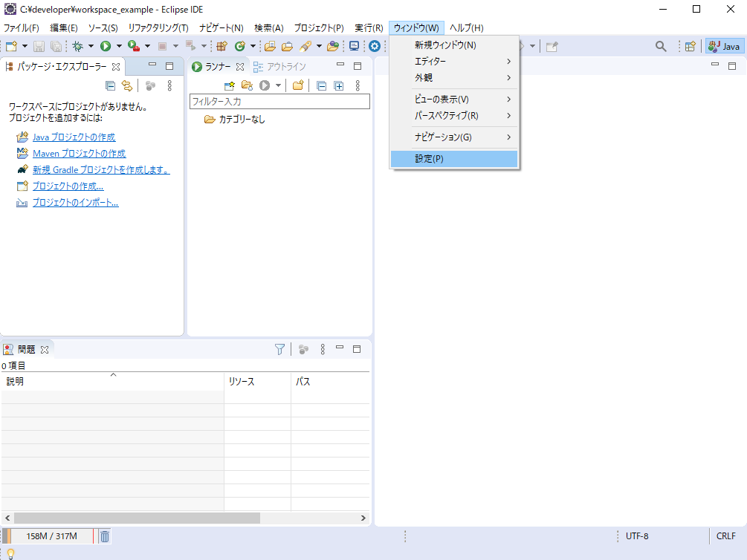The width and height of the screenshot is (747, 560).
Task: Click the Problems horizontal scrollbar thumb
Action: point(138,518)
